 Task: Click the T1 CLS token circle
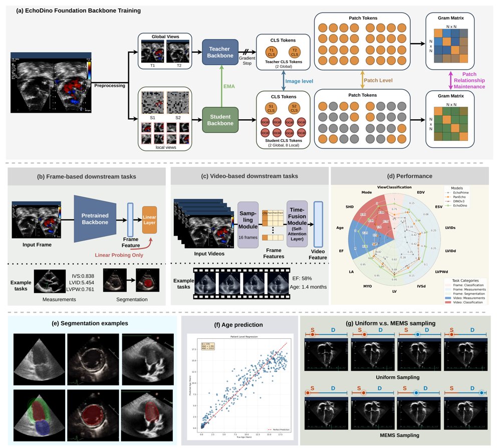click(271, 52)
